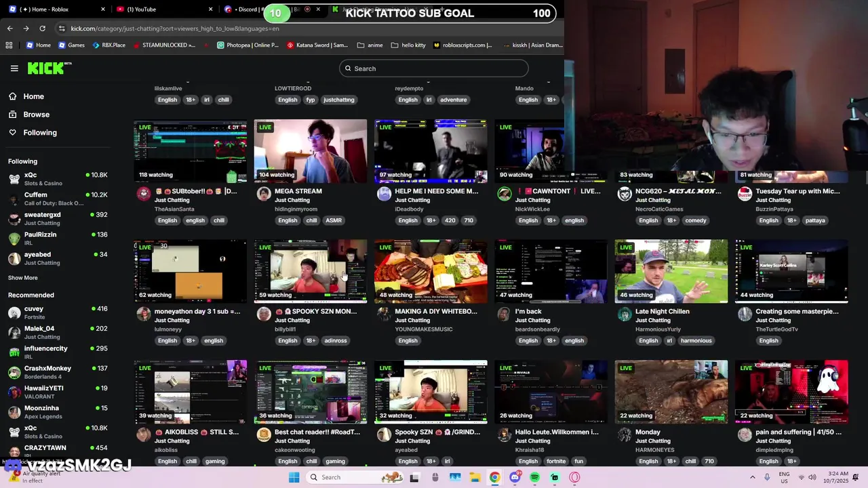Focus the Kick search field
Viewport: 868px width, 488px height.
[x=433, y=68]
